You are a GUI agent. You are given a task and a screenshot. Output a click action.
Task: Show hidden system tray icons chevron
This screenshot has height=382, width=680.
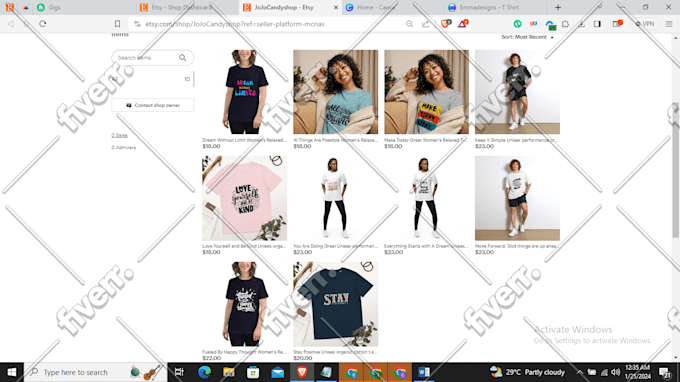coord(579,372)
